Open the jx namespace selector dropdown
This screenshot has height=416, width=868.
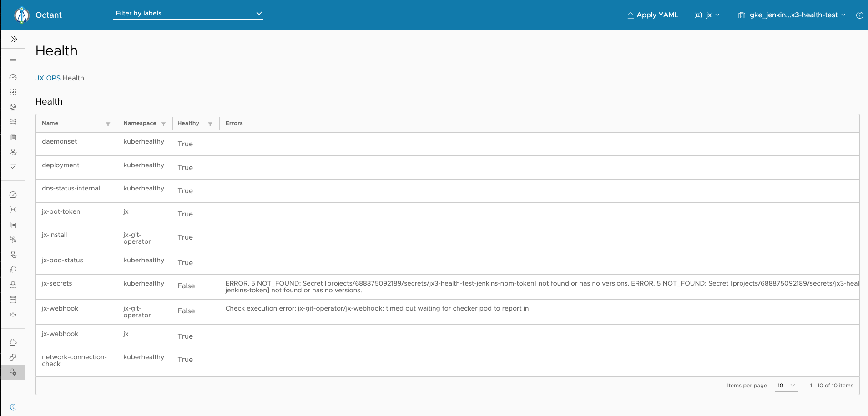(707, 15)
